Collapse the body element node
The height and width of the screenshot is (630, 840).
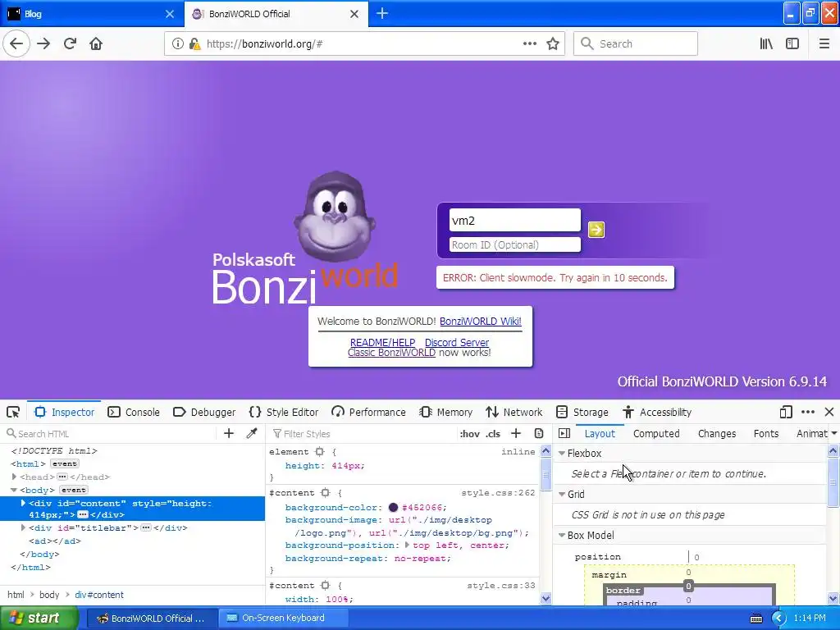click(15, 490)
